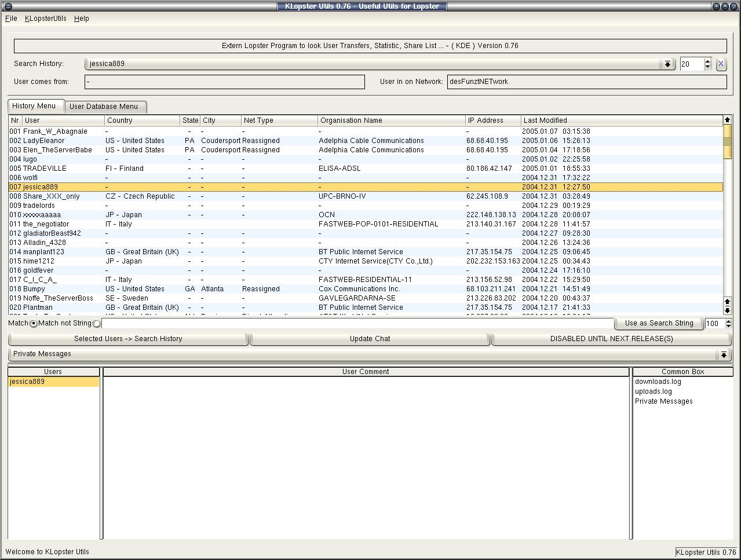Increase the value 100 next to Use as Search String
Viewport: 741px width, 560px height.
pyautogui.click(x=728, y=321)
